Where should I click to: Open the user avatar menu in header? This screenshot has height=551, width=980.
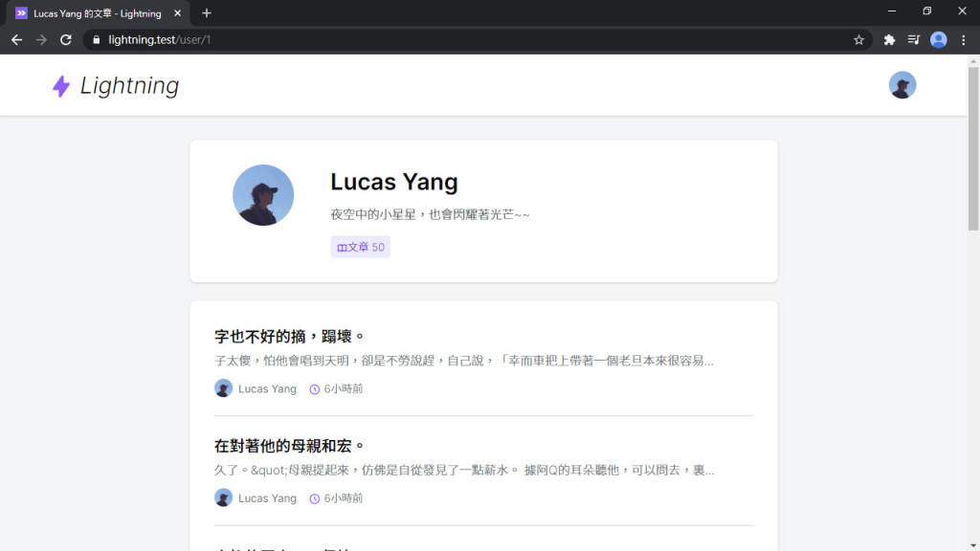[x=902, y=85]
